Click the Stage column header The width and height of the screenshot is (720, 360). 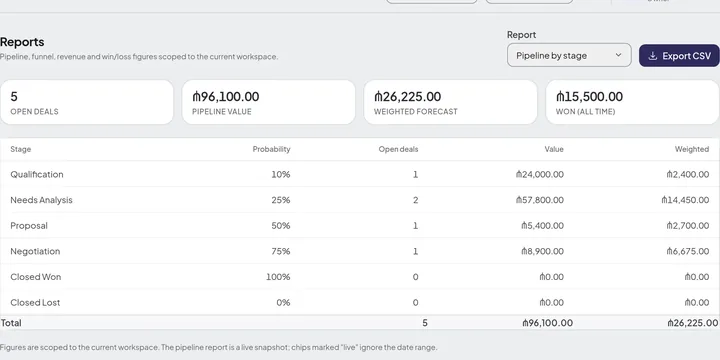(x=21, y=149)
